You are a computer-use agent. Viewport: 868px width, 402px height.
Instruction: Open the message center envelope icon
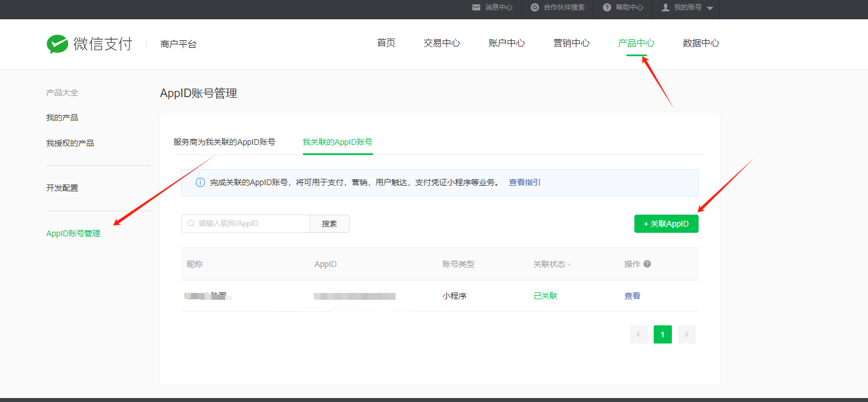[x=476, y=7]
